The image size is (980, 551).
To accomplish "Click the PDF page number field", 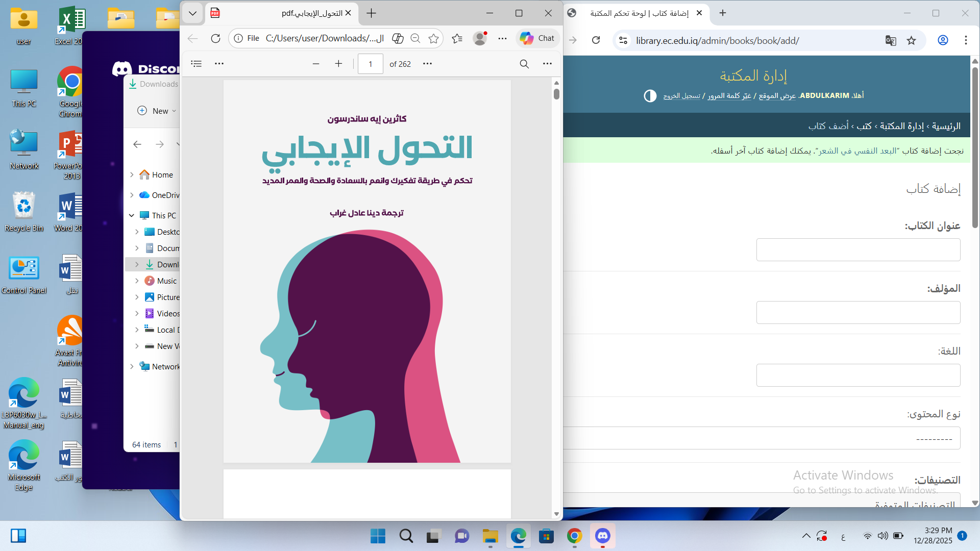I will tap(371, 64).
